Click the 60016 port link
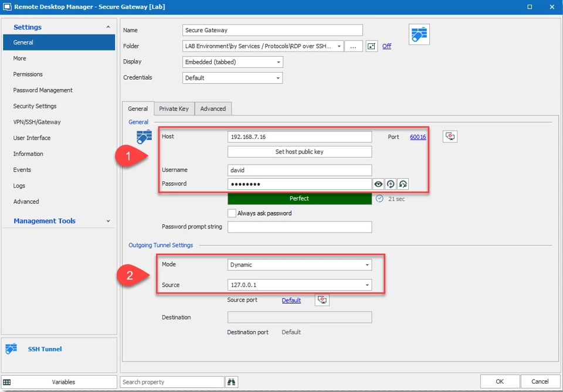563x392 pixels. [x=418, y=137]
